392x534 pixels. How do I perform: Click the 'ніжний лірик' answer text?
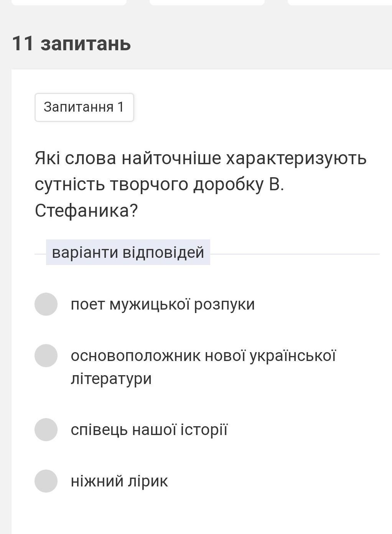(119, 481)
